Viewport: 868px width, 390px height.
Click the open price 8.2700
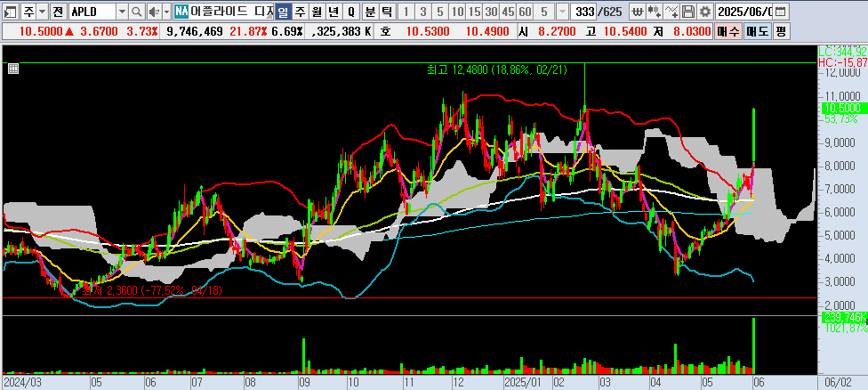click(x=557, y=31)
